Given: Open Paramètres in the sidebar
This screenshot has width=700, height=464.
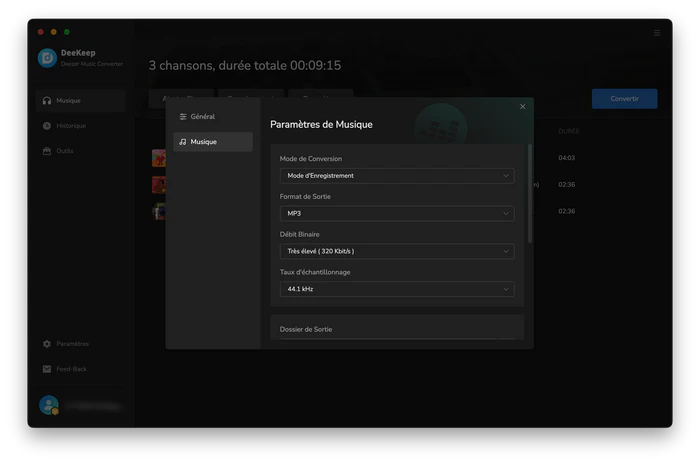Looking at the screenshot, I should tap(81, 344).
